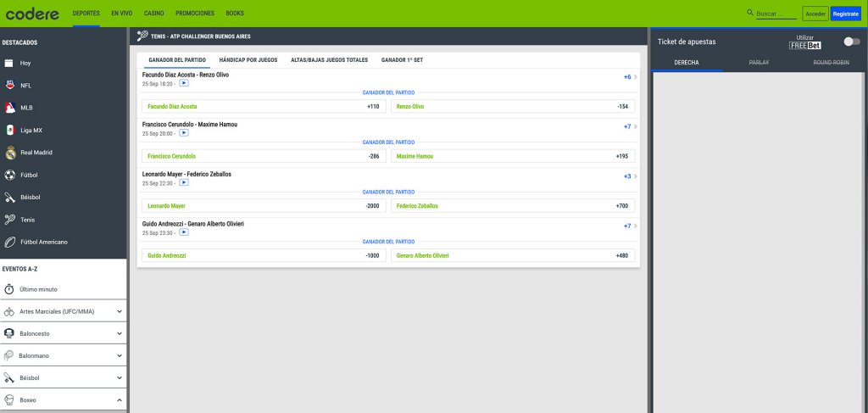The width and height of the screenshot is (868, 413).
Task: Switch to Hándicap por Juegos tab
Action: 248,60
